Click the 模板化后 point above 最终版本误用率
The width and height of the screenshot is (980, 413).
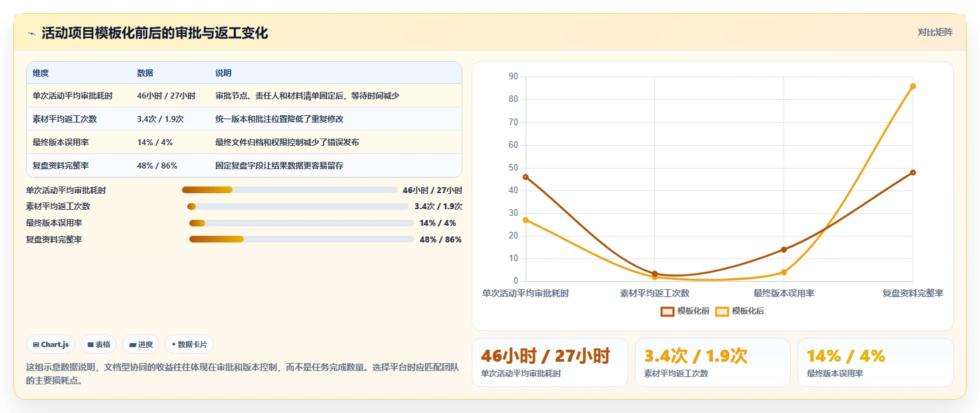click(783, 272)
